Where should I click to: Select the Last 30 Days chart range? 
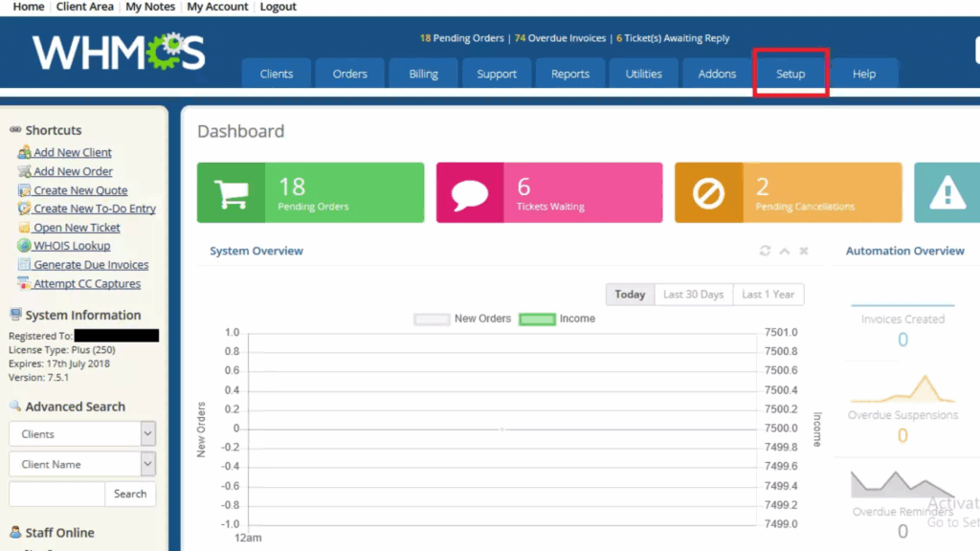693,295
